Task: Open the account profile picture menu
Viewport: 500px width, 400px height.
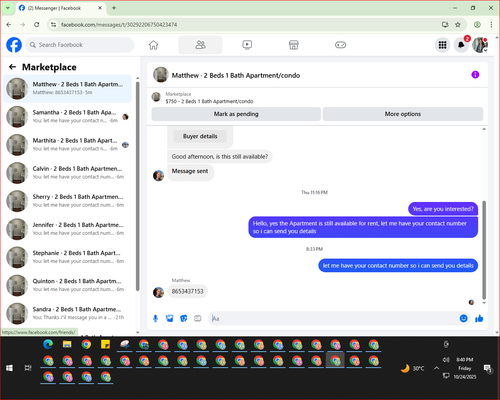Action: (480, 45)
